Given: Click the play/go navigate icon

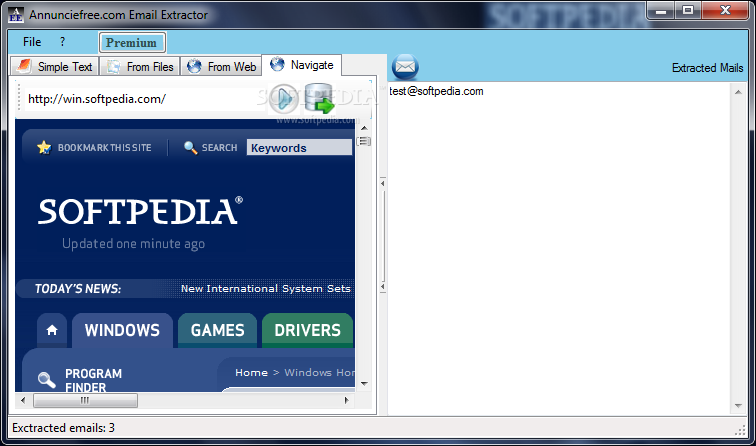Looking at the screenshot, I should [x=283, y=99].
